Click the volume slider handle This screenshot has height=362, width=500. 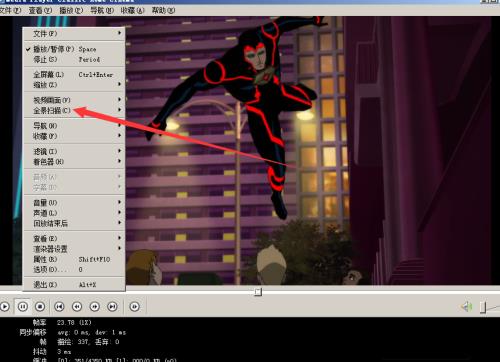pos(483,307)
